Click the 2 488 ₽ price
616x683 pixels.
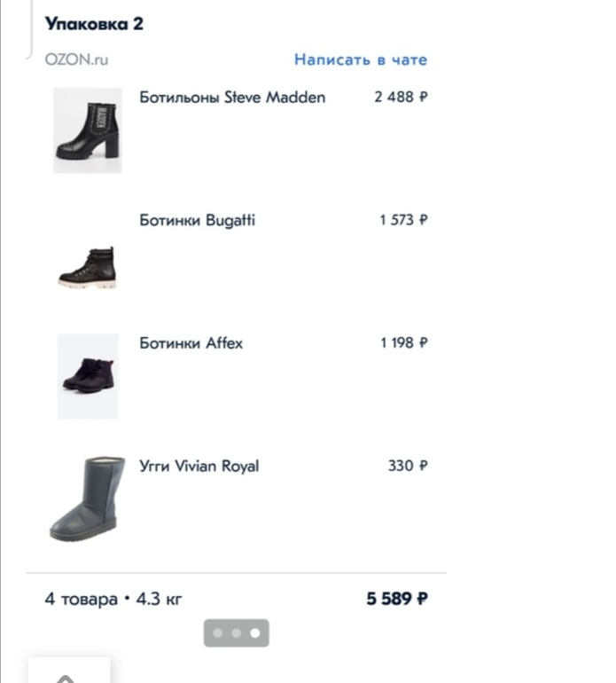[x=401, y=98]
